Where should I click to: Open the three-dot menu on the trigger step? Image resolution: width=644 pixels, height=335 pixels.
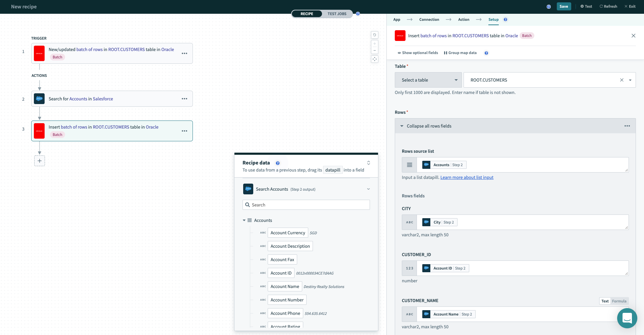(184, 53)
